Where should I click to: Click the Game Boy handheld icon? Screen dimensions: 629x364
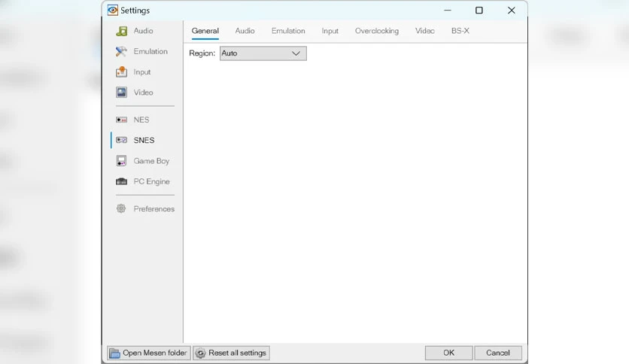click(x=122, y=161)
